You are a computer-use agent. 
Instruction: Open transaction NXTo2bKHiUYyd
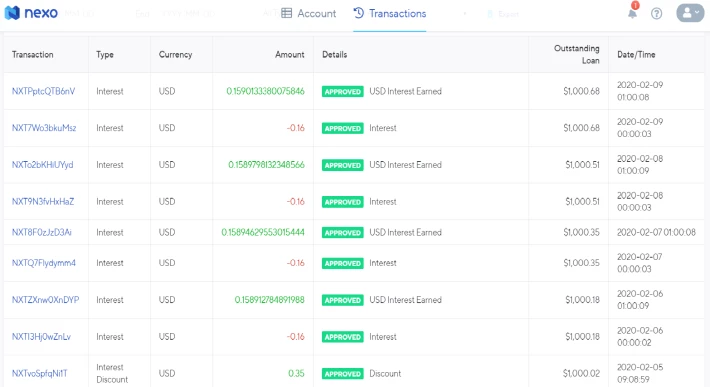click(43, 165)
